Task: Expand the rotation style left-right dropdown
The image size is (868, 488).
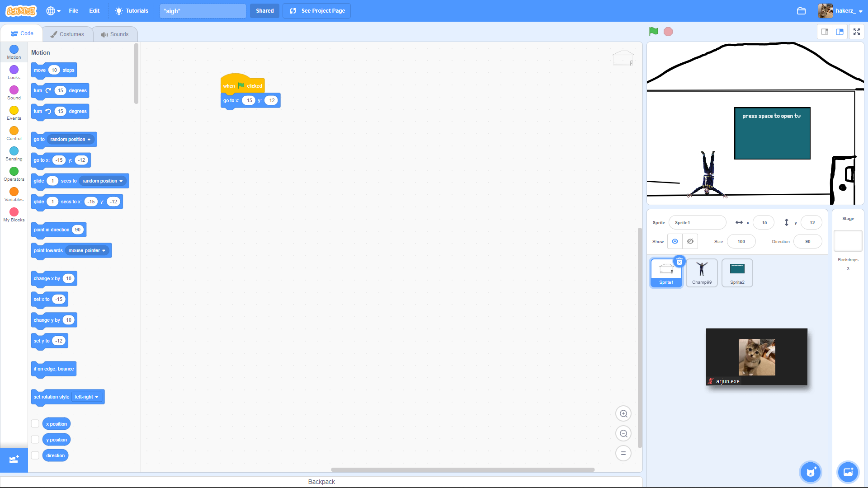Action: 87,397
